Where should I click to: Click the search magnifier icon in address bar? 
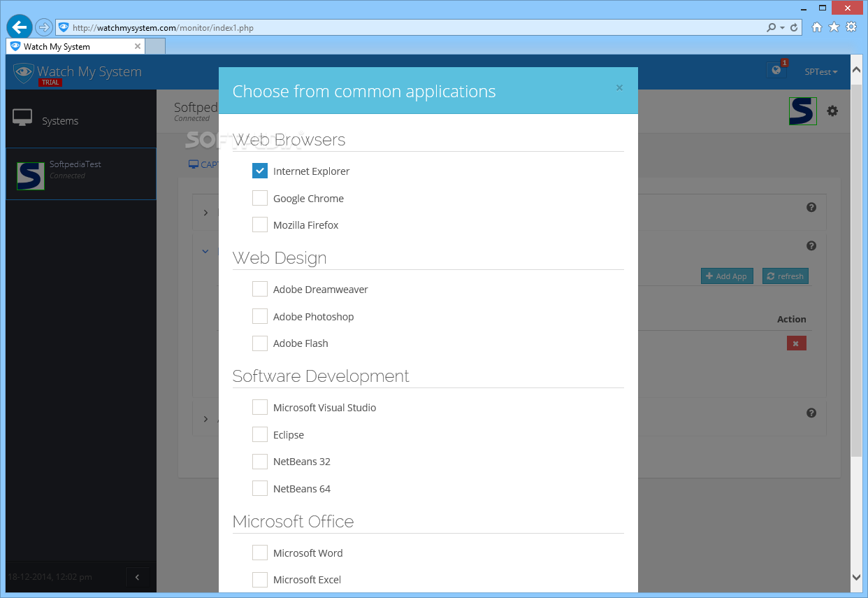click(x=771, y=27)
